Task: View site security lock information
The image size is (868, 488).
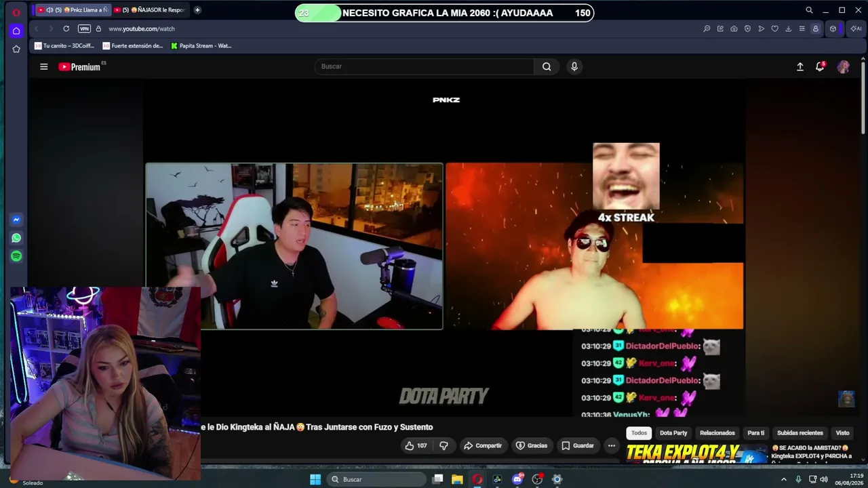Action: (x=98, y=28)
